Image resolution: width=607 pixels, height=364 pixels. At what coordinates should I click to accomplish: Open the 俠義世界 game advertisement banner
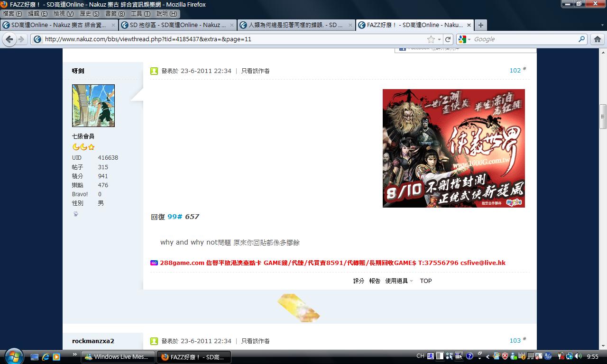pyautogui.click(x=454, y=148)
